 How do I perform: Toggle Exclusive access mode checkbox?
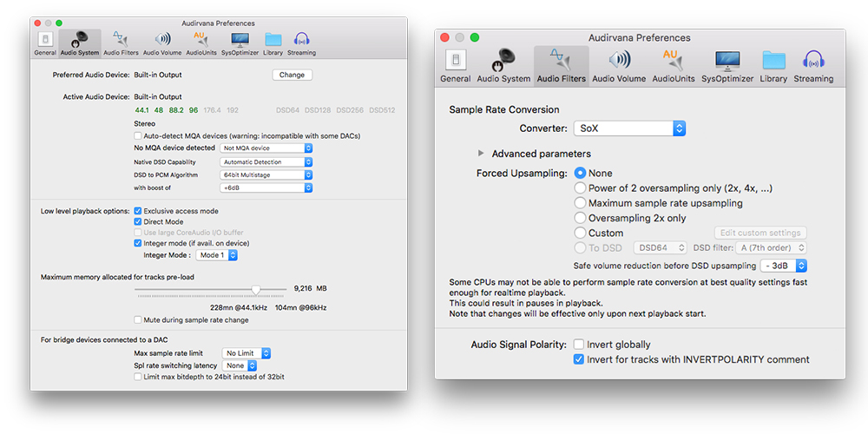tap(138, 211)
